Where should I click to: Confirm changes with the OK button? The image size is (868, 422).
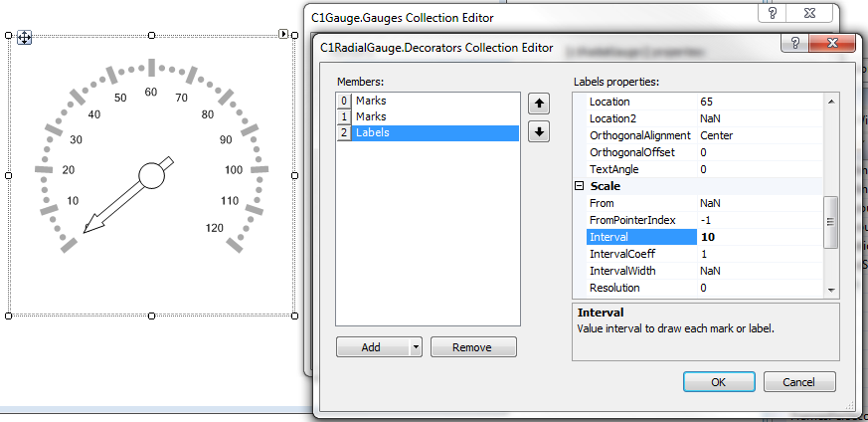(719, 382)
